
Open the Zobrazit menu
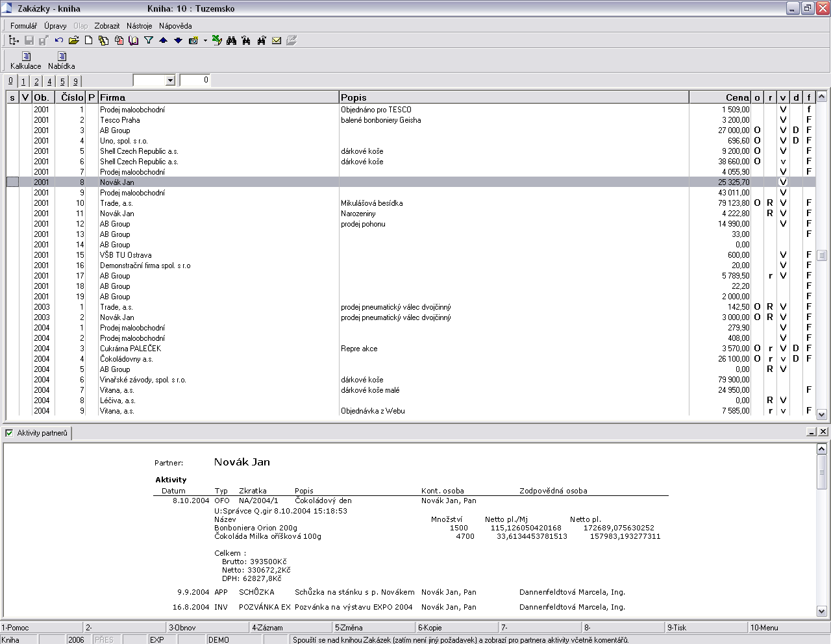[107, 26]
